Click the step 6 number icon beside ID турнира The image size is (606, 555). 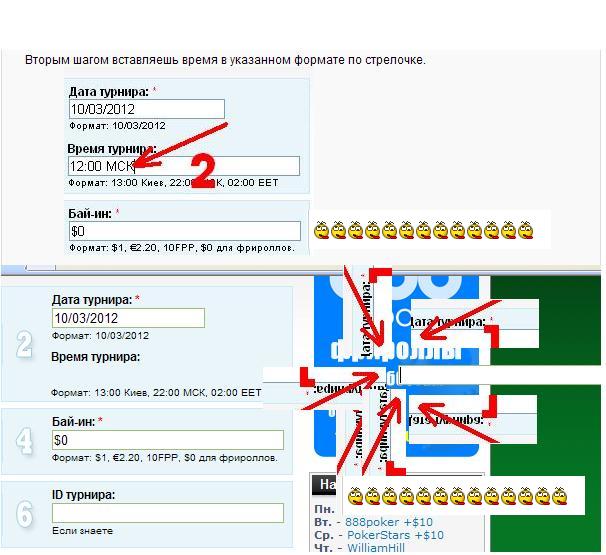click(x=25, y=514)
